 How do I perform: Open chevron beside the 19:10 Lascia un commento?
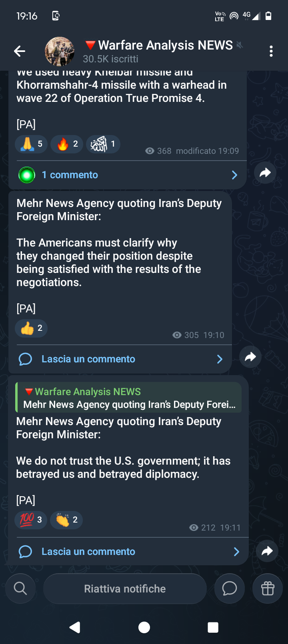point(220,359)
